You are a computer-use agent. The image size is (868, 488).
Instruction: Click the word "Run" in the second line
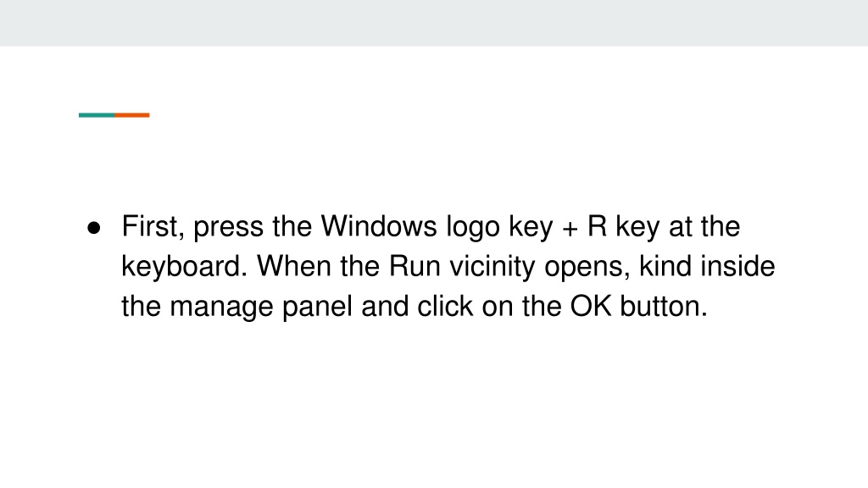(415, 266)
